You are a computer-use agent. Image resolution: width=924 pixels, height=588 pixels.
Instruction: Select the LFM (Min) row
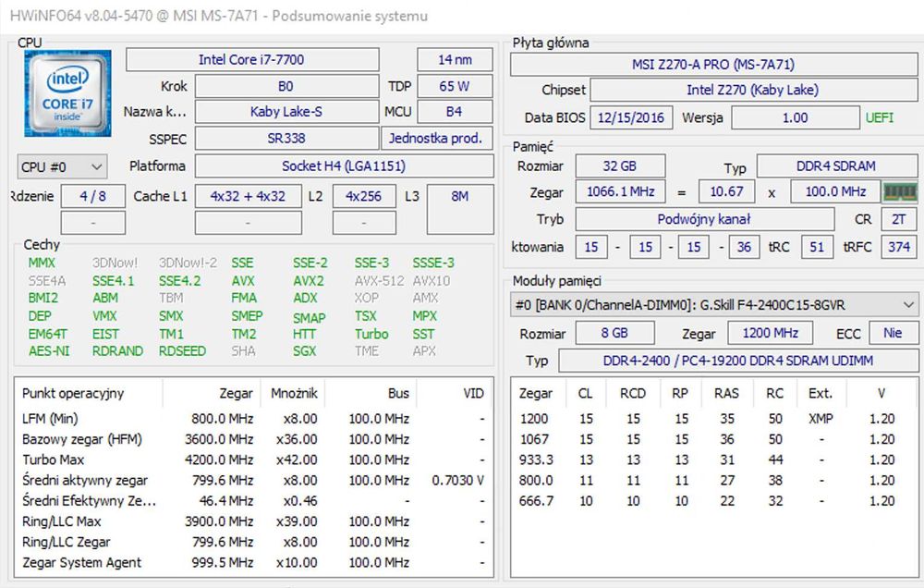[x=253, y=419]
